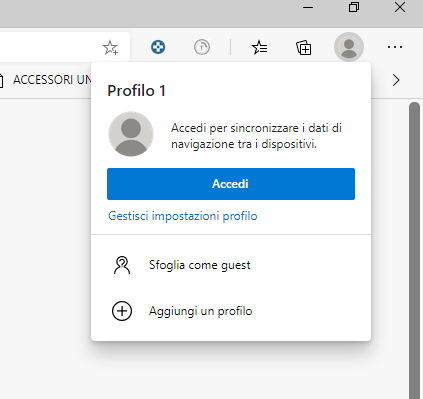Viewport: 423px width, 399px height.
Task: Restore down the browser window
Action: pyautogui.click(x=354, y=7)
